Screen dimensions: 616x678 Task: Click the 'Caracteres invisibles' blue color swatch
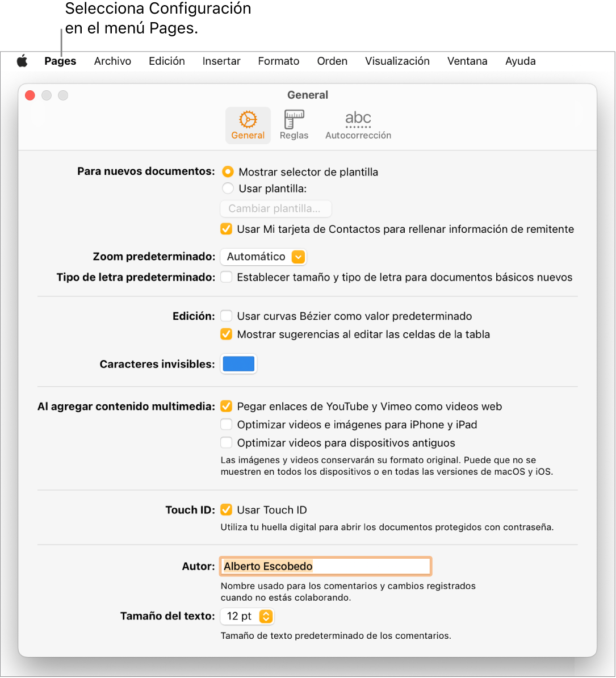pos(238,364)
